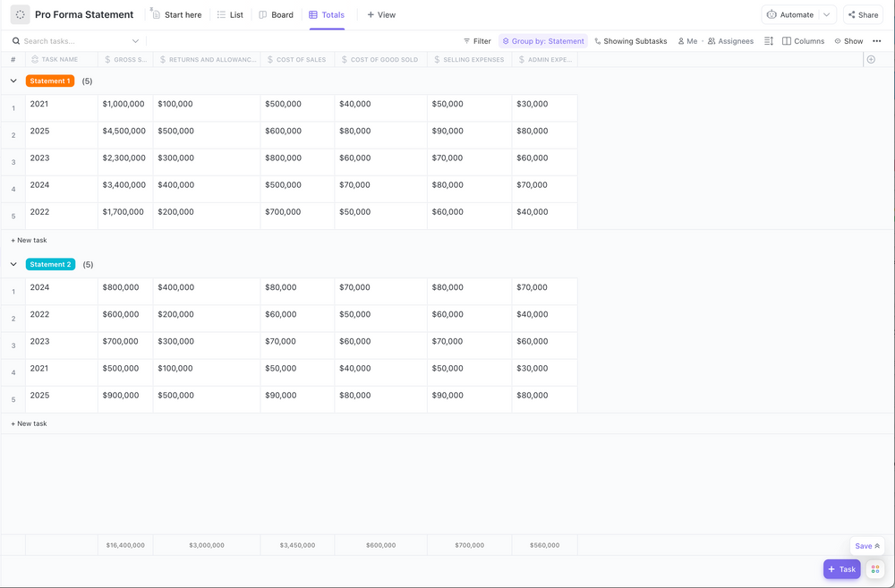Open the Columns panel
895x588 pixels.
click(x=801, y=40)
